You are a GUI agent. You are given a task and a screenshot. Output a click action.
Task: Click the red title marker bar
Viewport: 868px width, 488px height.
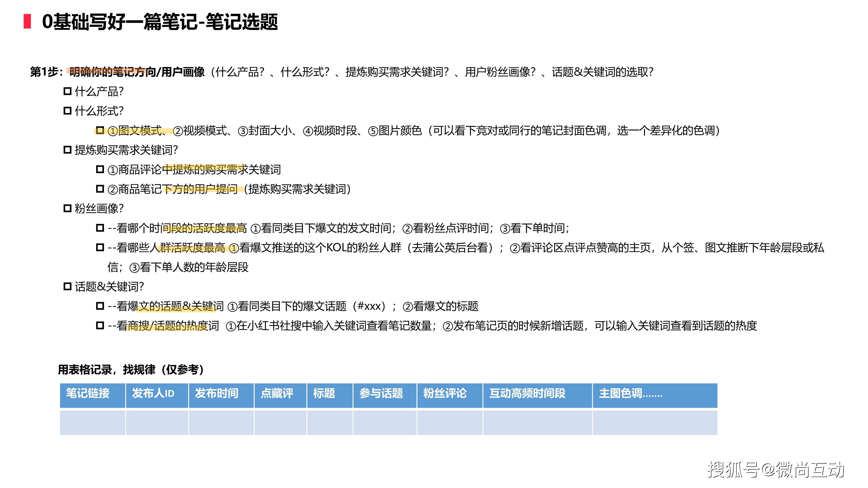click(x=27, y=21)
